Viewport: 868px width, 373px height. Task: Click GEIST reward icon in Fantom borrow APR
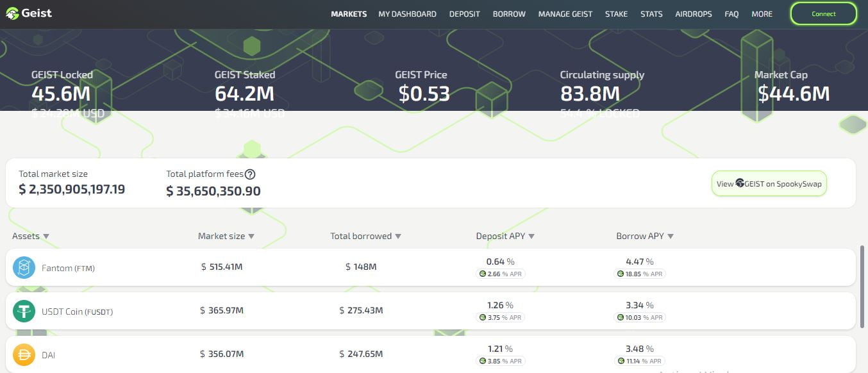621,274
